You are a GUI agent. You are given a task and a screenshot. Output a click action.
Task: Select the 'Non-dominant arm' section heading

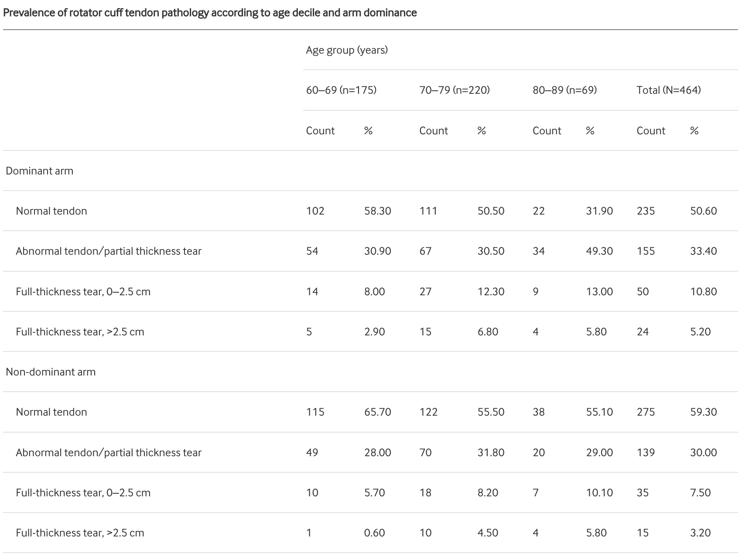51,372
